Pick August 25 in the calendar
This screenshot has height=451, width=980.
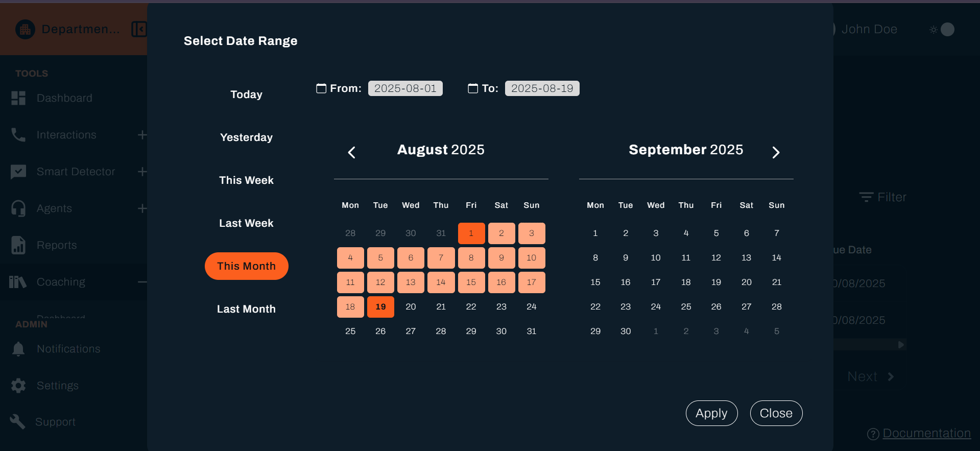click(x=350, y=331)
